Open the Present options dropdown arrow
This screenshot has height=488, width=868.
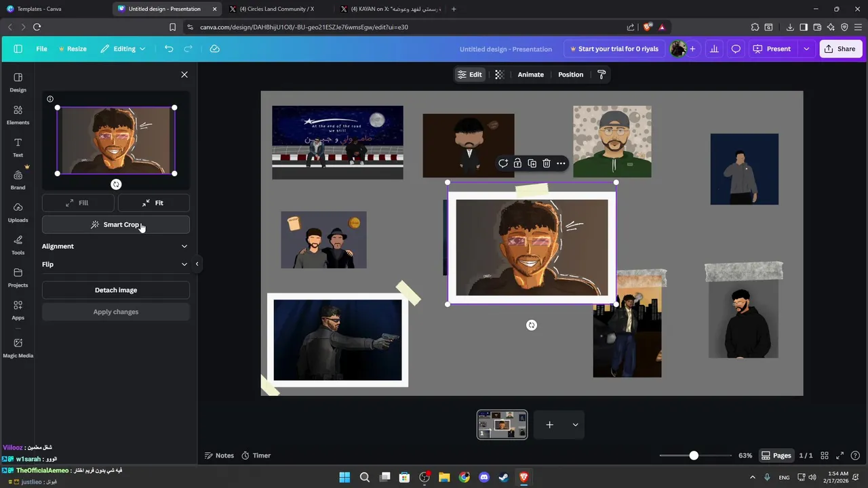coord(806,49)
